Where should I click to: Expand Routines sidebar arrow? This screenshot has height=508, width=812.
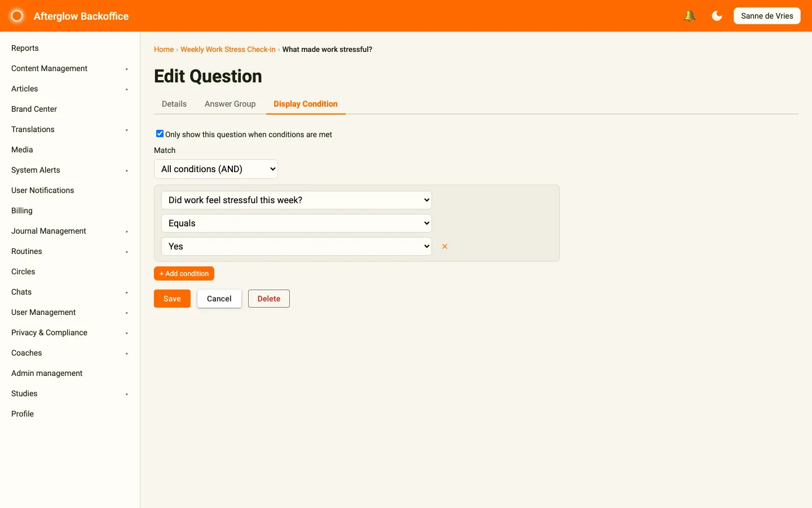click(127, 252)
